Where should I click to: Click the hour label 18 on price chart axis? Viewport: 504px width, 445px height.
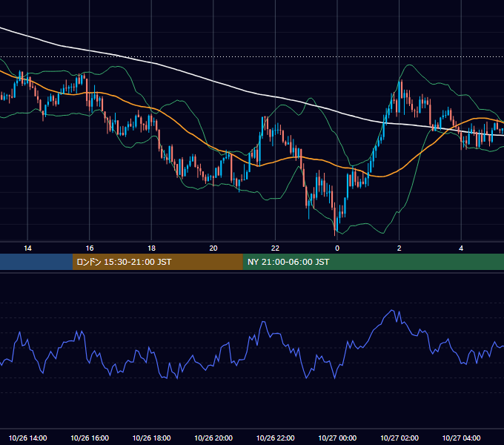(x=151, y=248)
